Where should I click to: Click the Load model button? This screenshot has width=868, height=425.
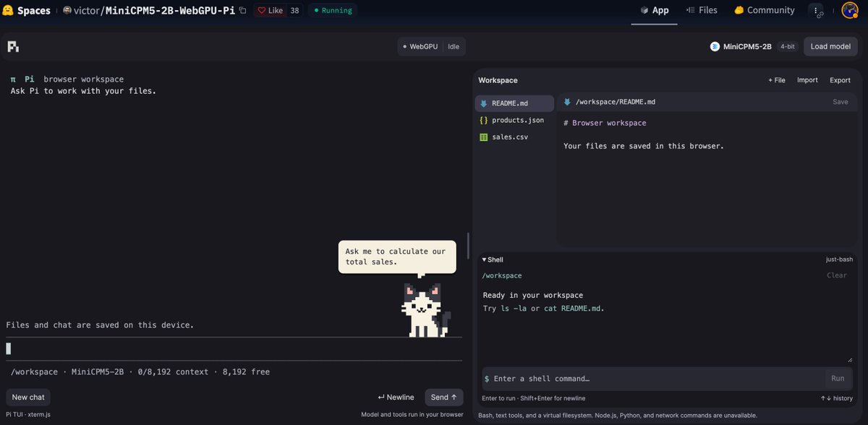click(x=830, y=46)
